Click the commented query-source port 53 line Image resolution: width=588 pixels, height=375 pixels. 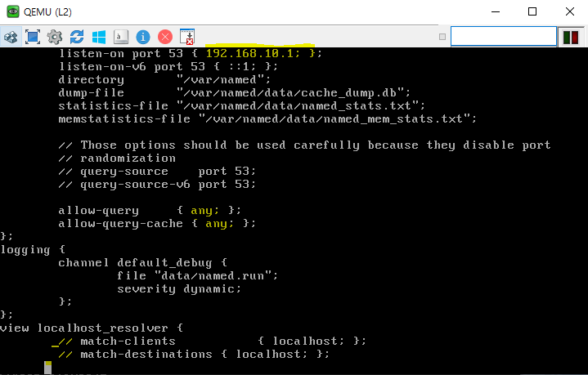coord(157,172)
